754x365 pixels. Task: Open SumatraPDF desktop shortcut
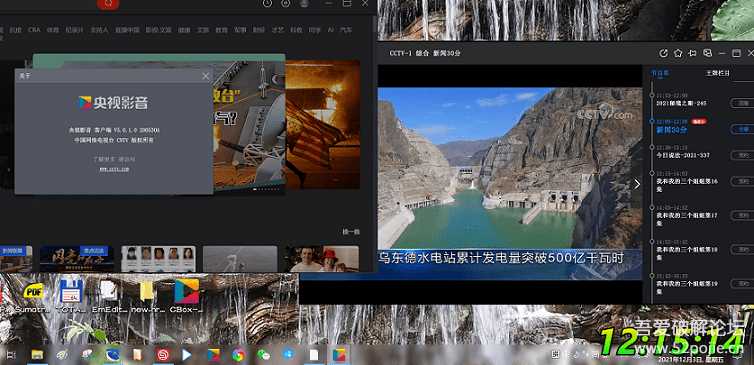[x=33, y=296]
